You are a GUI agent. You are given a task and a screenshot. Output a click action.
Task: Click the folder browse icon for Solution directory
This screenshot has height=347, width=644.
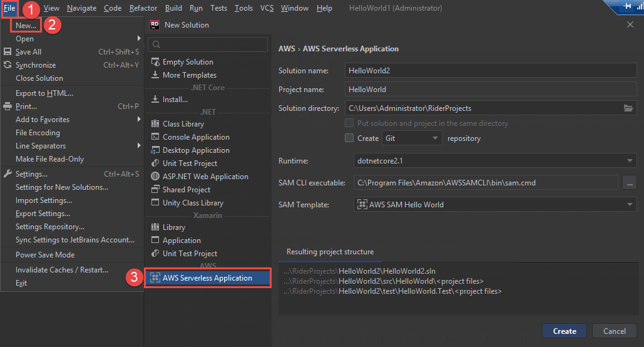click(628, 108)
